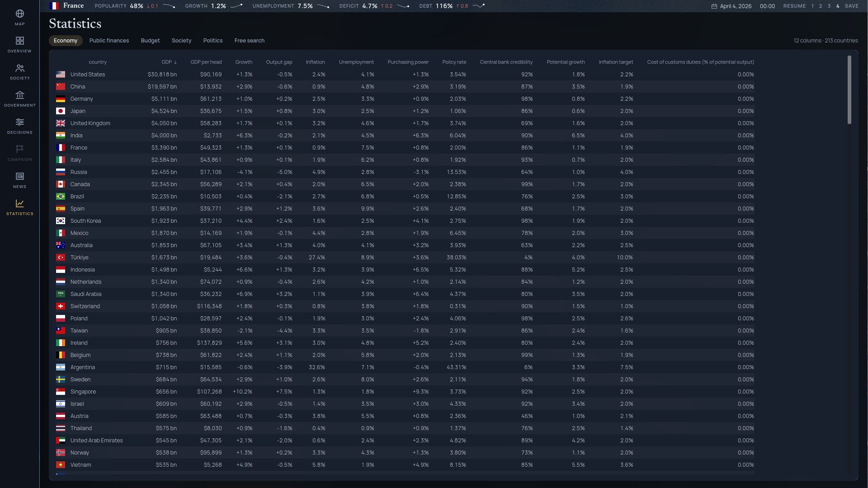
Task: Open the Society statistics tab
Action: point(181,41)
